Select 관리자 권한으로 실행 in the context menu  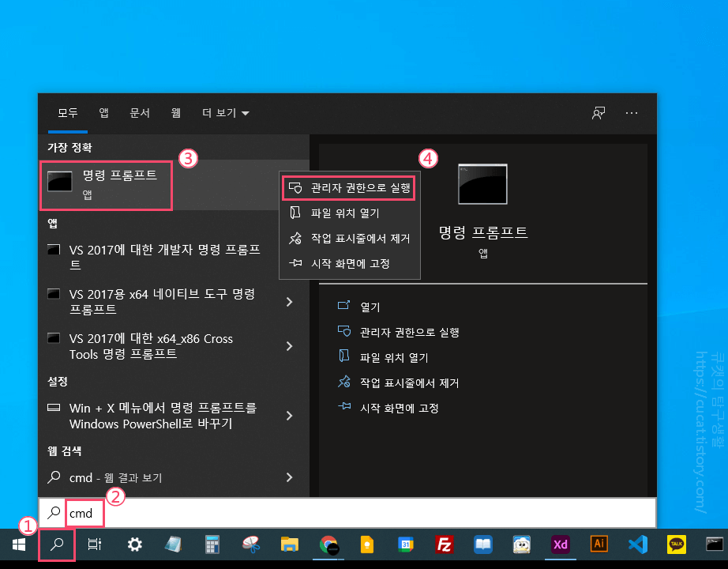coord(349,188)
